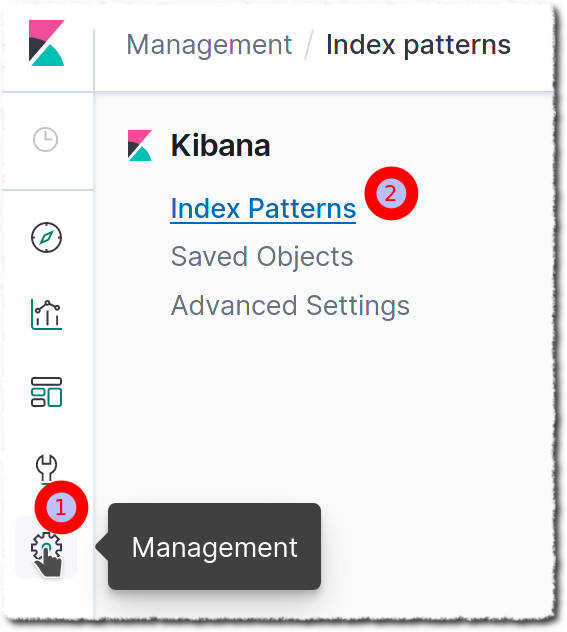This screenshot has height=632, width=567.
Task: Click the Kibana logo in the top-left corner
Action: [x=46, y=43]
